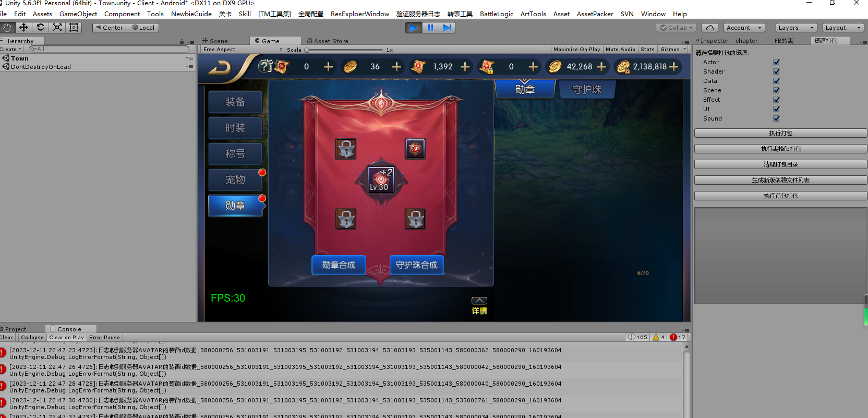Screen dimensions: 868x418
Task: Click the 勋章合成 button
Action: [x=339, y=265]
